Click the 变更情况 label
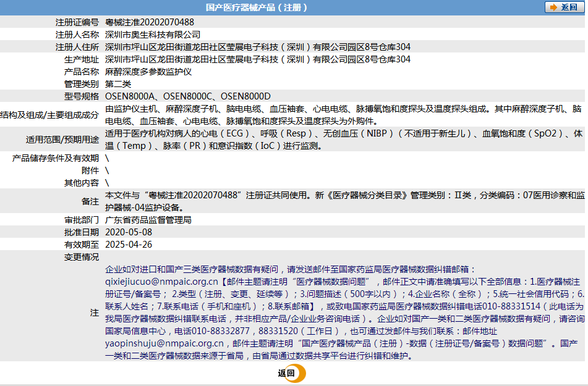Screen dimensions: 588x386 pos(82,257)
